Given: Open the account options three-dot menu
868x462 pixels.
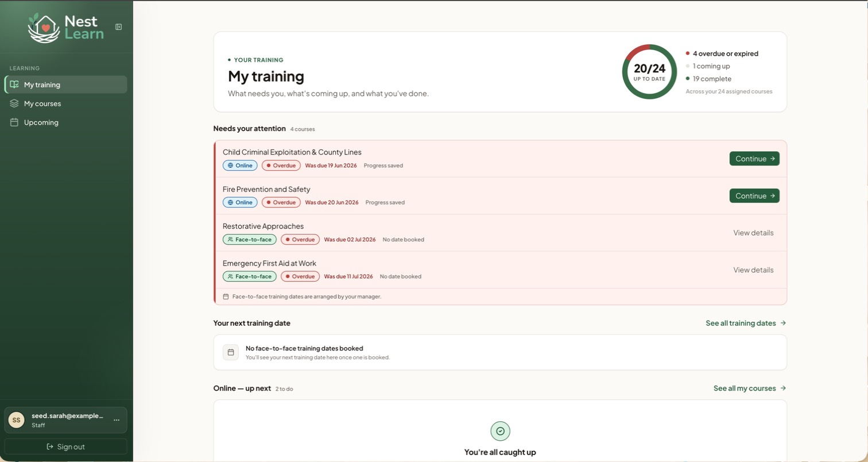Looking at the screenshot, I should 117,420.
